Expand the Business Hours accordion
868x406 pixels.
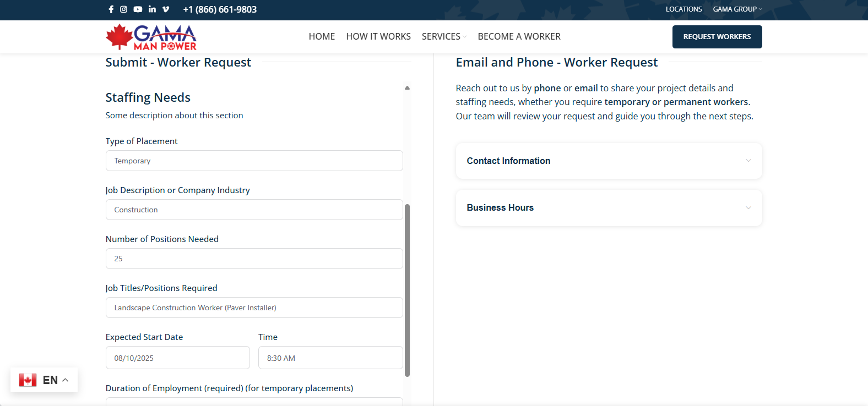(x=609, y=208)
